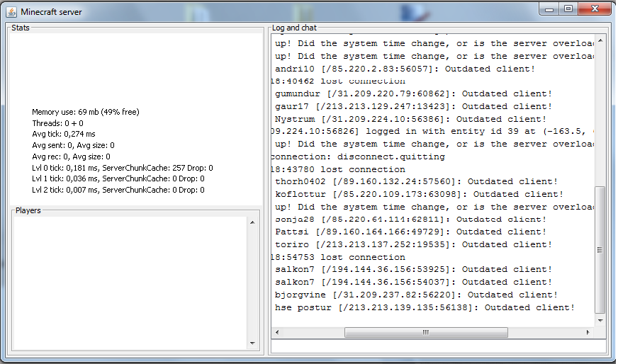Viewport: 618px width, 364px height.
Task: Minimize the Minecraft server window
Action: tap(549, 9)
